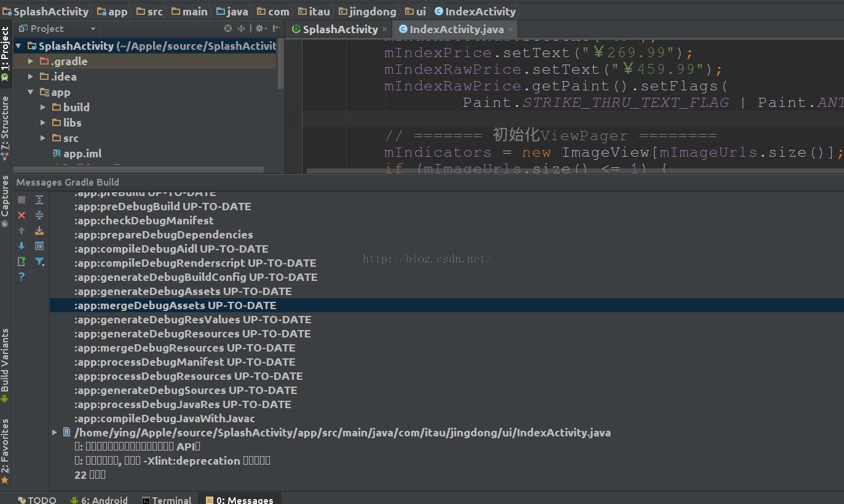Image resolution: width=844 pixels, height=504 pixels.
Task: Click the Stop button in Messages toolbar
Action: 22,200
